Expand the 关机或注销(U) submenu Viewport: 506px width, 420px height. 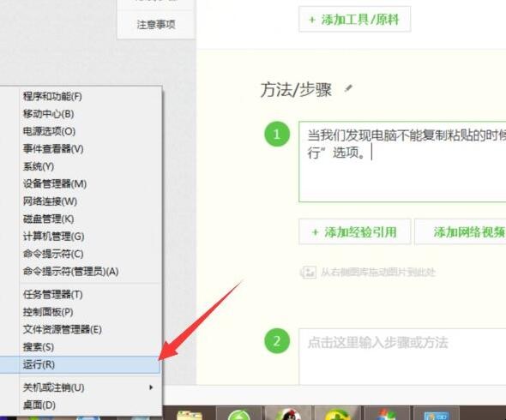coord(81,387)
